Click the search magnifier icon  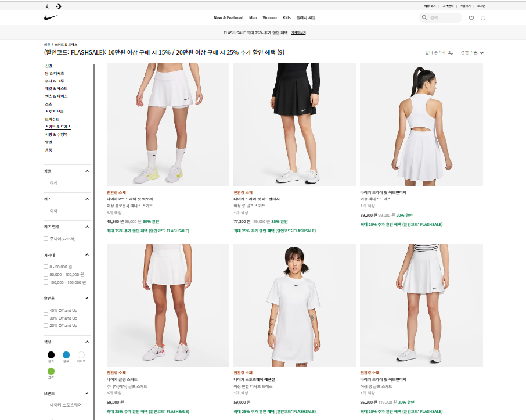(x=424, y=17)
